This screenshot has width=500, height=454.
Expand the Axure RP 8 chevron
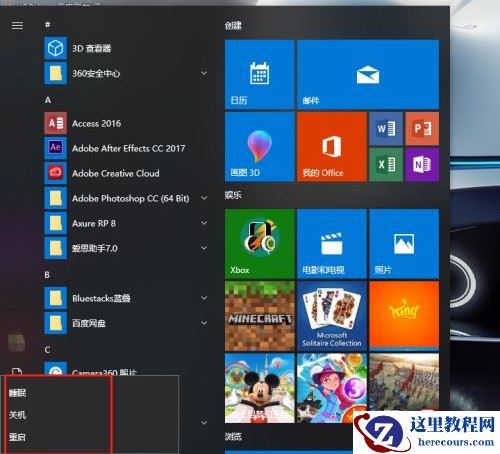204,223
